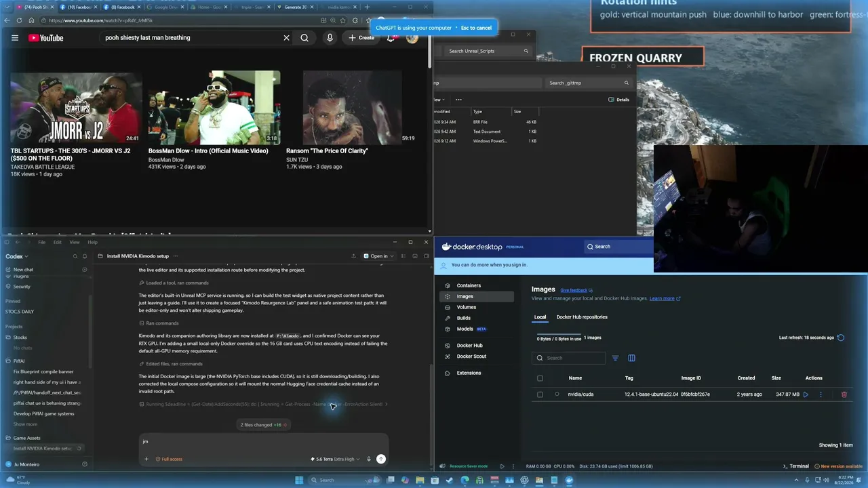Open the Full access permissions selector
868x488 pixels.
[169, 459]
